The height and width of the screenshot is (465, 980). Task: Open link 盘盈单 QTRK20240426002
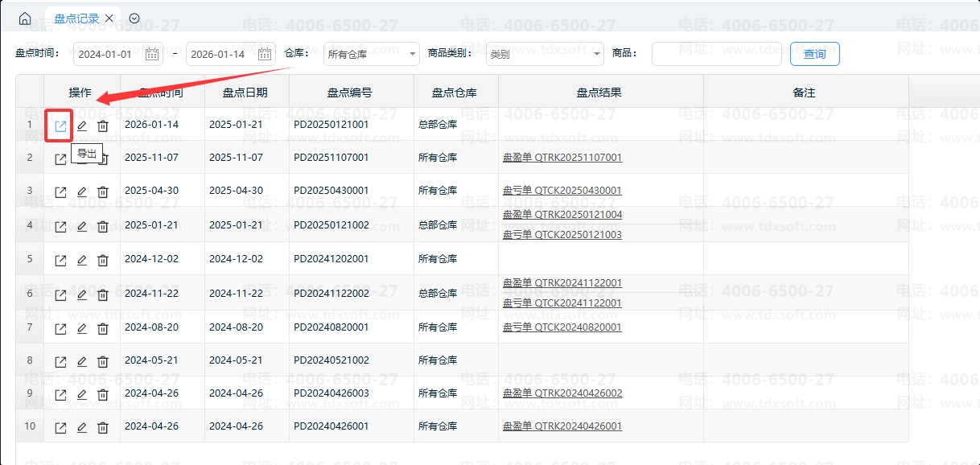coord(562,393)
